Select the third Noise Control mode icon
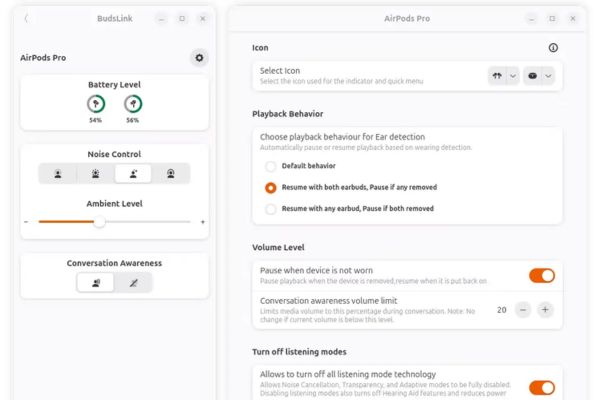The image size is (600, 400). point(133,174)
